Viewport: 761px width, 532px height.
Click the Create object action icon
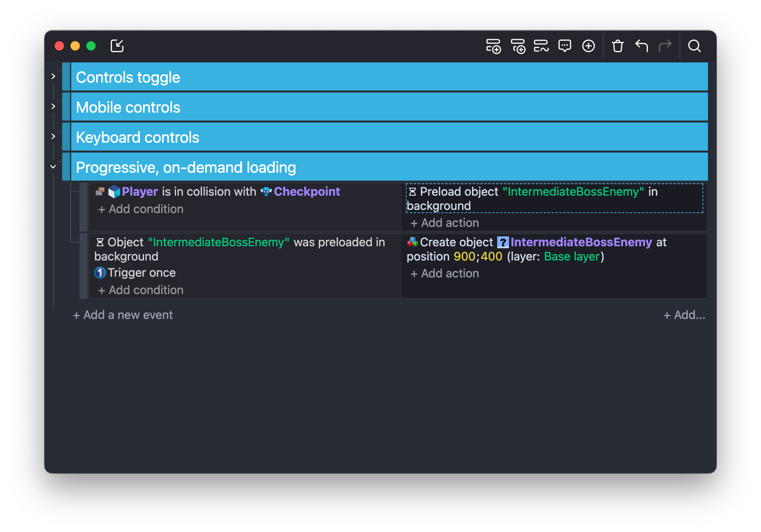coord(413,242)
